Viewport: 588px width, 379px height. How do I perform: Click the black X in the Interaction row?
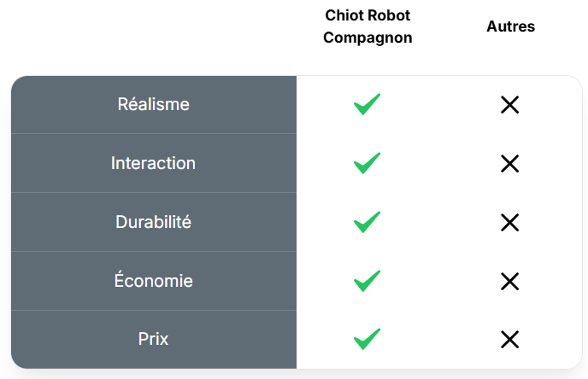coord(510,163)
